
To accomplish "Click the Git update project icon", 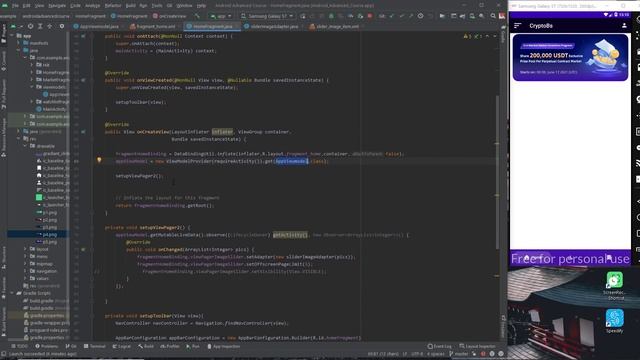I will point(392,16).
